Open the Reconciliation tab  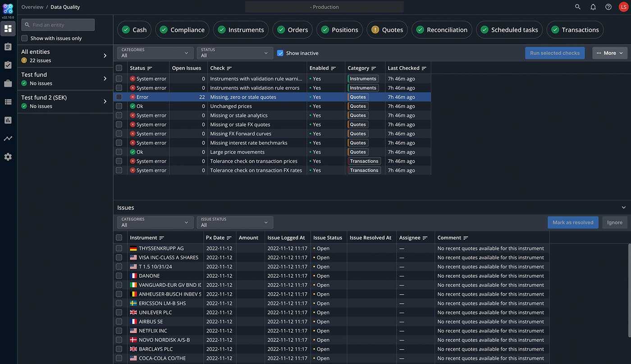441,29
